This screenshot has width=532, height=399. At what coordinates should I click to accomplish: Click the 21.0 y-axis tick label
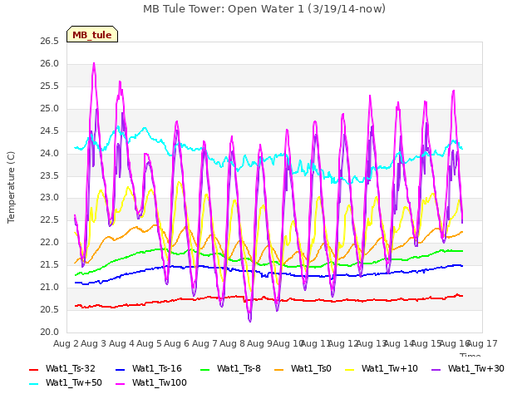point(50,288)
